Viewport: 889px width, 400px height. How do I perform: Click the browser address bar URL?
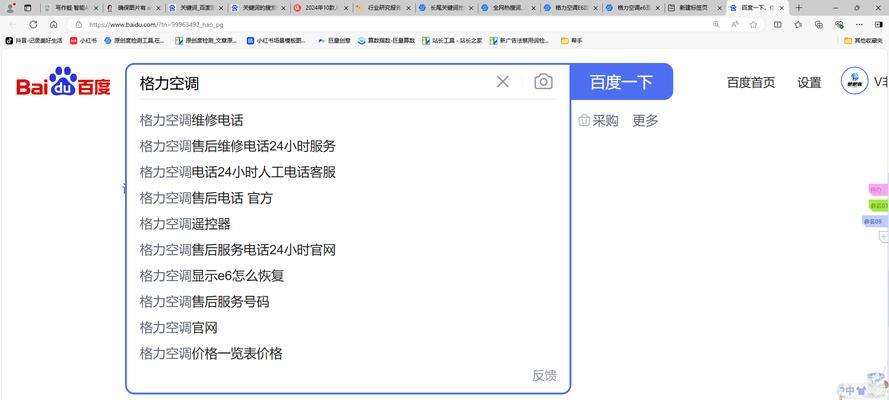(155, 25)
